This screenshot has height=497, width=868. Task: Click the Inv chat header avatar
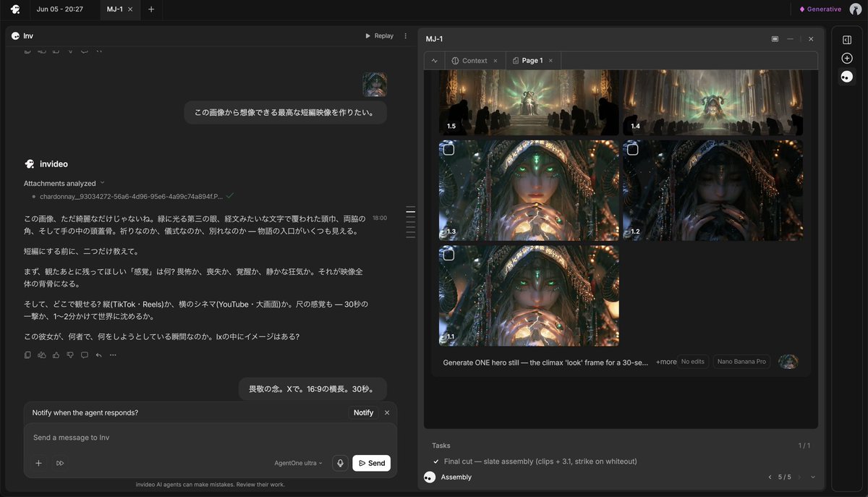coord(16,35)
